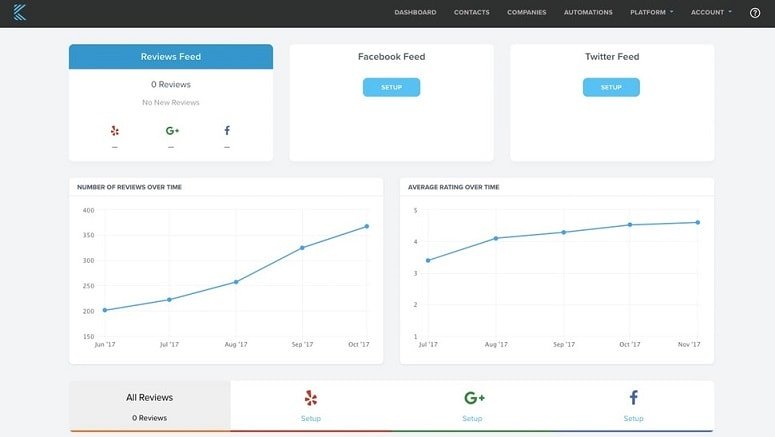Click the Oct '17 data point on rating chart
775x437 pixels.
coord(630,225)
